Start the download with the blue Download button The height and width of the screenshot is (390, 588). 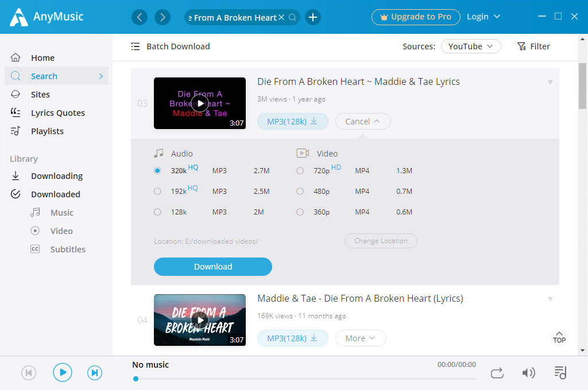click(x=212, y=267)
